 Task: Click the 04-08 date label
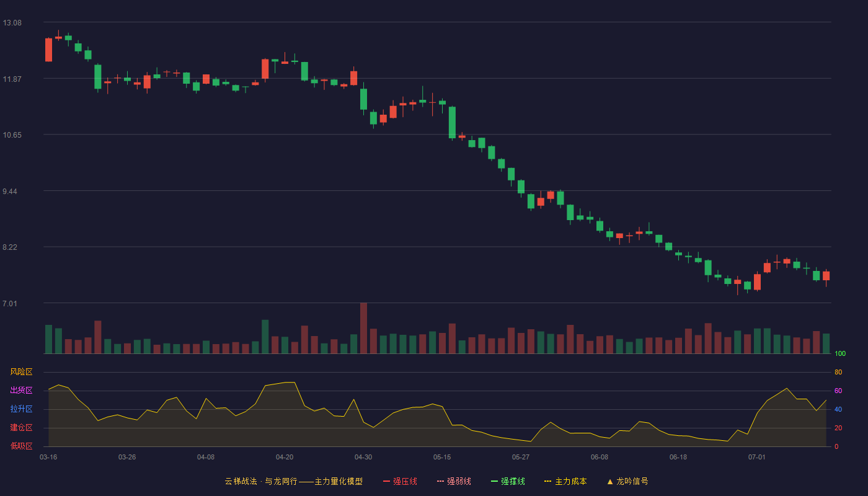[x=206, y=457]
